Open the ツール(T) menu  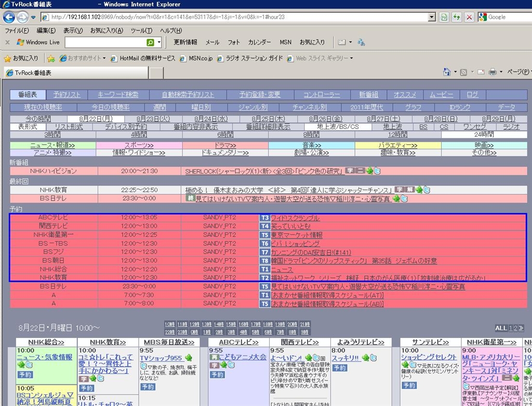coord(141,31)
